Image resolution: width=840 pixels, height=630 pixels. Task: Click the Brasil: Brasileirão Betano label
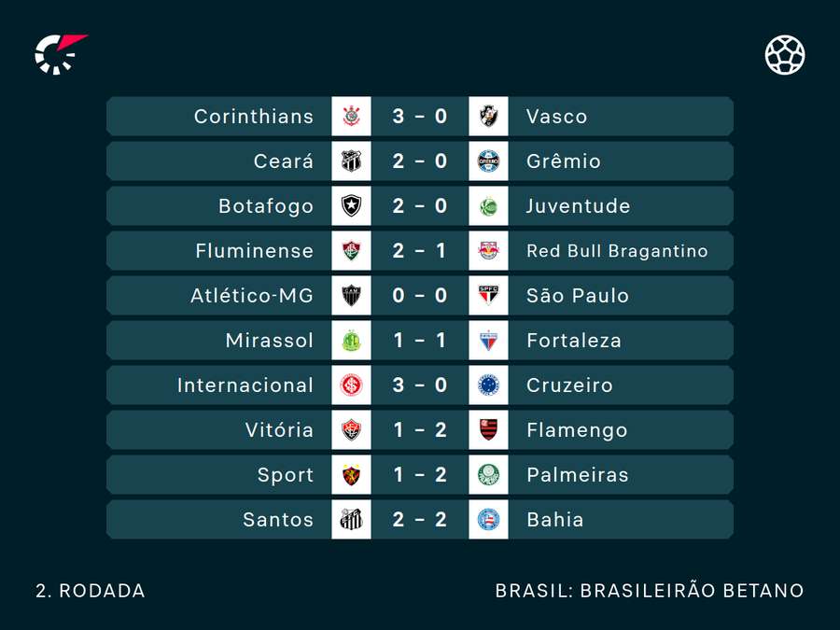pos(650,591)
